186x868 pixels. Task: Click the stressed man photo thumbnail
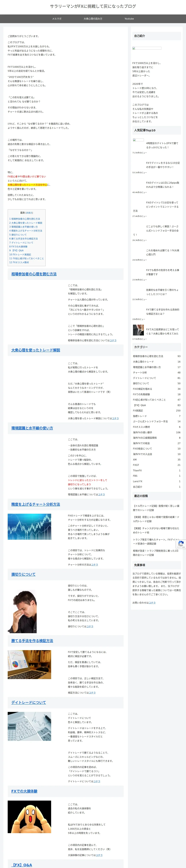tap(22, 611)
